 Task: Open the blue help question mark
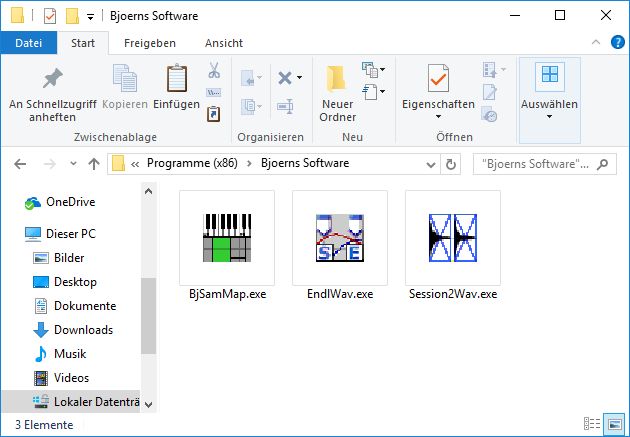(x=618, y=42)
